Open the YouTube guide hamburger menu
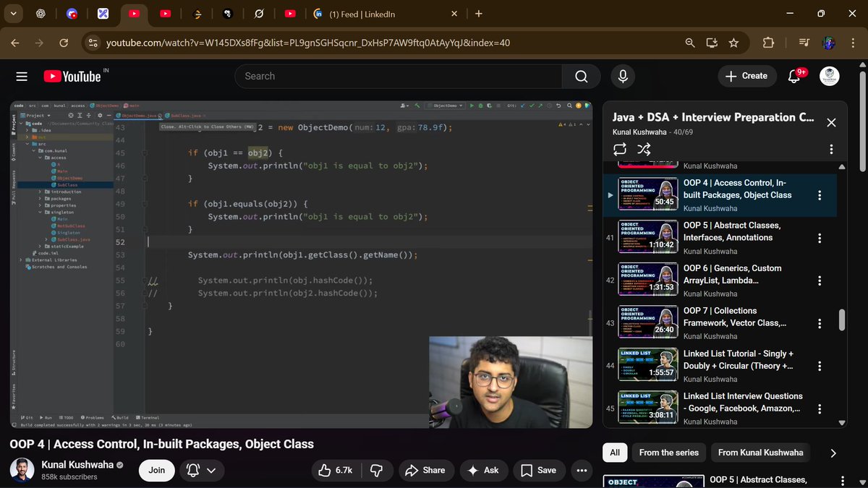 click(22, 76)
